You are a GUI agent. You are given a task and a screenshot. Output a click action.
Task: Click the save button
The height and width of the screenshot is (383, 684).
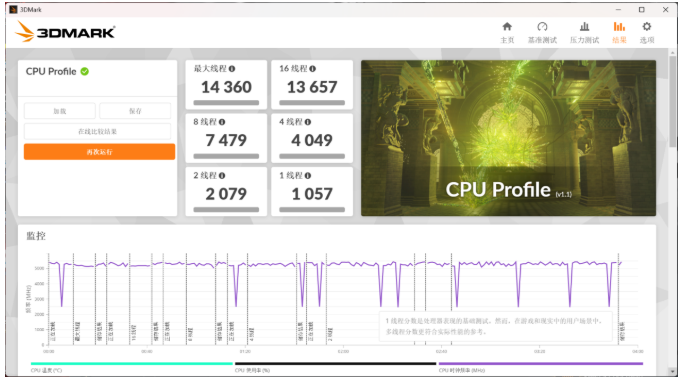(135, 111)
